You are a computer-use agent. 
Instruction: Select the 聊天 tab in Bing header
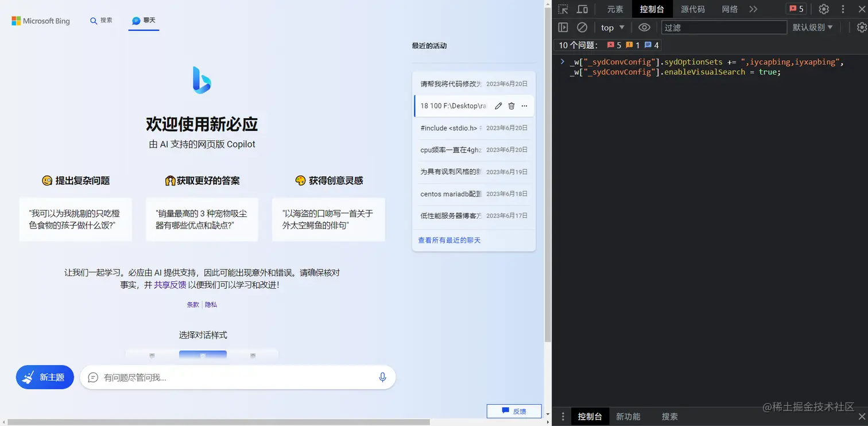click(x=144, y=21)
